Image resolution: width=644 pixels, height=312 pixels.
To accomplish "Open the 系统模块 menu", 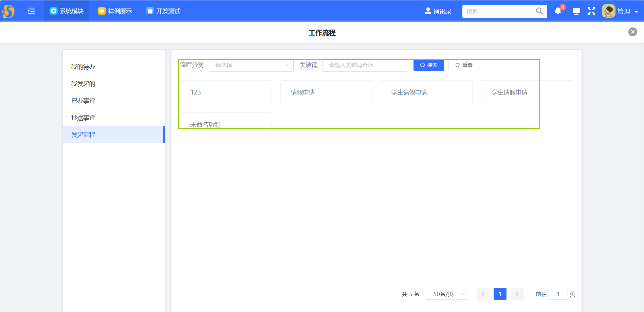I will pos(66,11).
